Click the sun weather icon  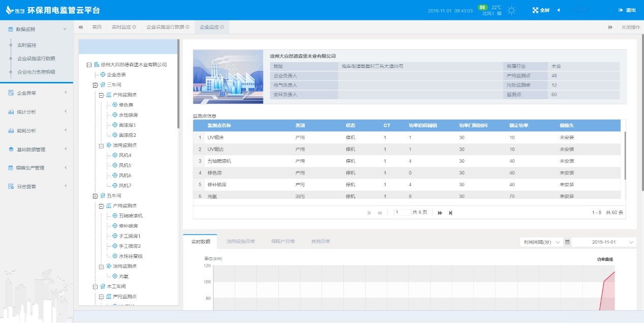tap(511, 10)
